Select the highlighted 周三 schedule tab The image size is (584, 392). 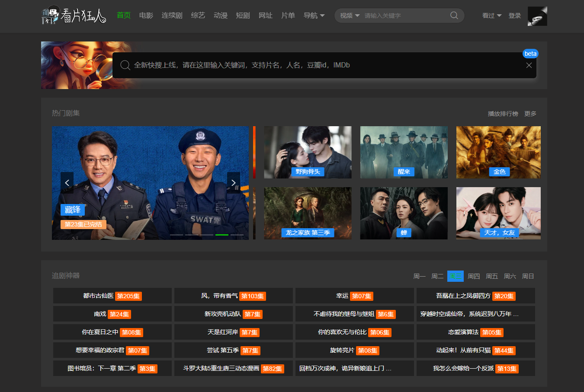(456, 276)
